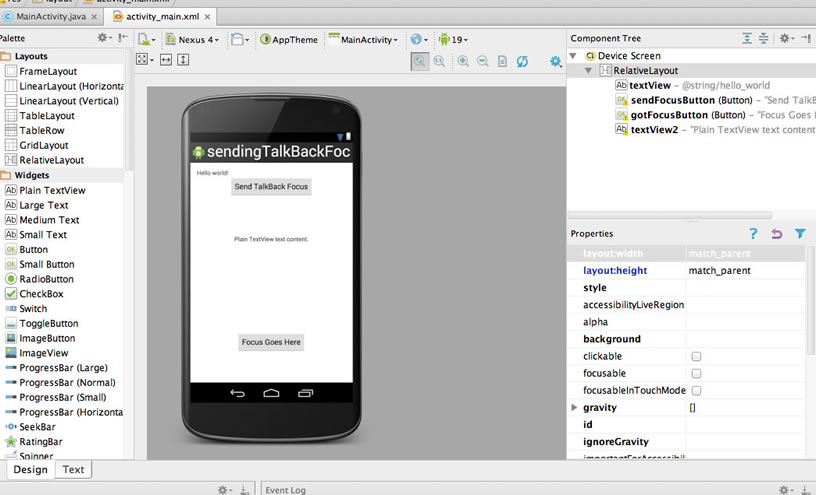The image size is (816, 495).
Task: Collapse the Device Screen tree node
Action: [x=573, y=56]
